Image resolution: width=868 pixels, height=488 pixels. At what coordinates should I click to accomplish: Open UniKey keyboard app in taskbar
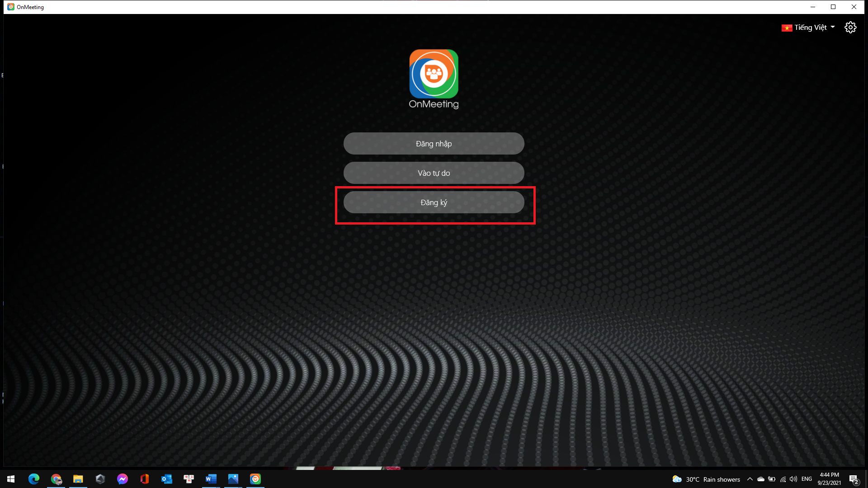(x=189, y=479)
